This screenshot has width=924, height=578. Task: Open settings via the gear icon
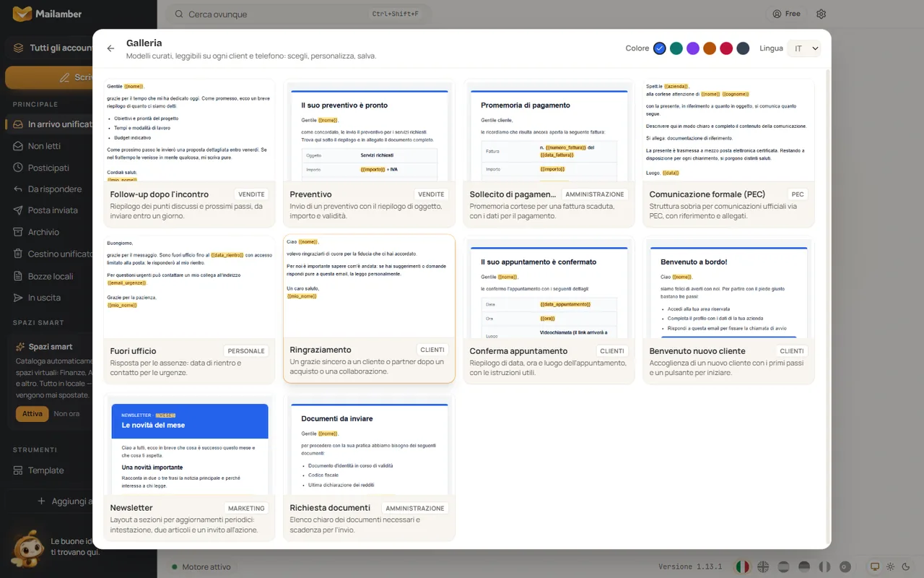821,14
